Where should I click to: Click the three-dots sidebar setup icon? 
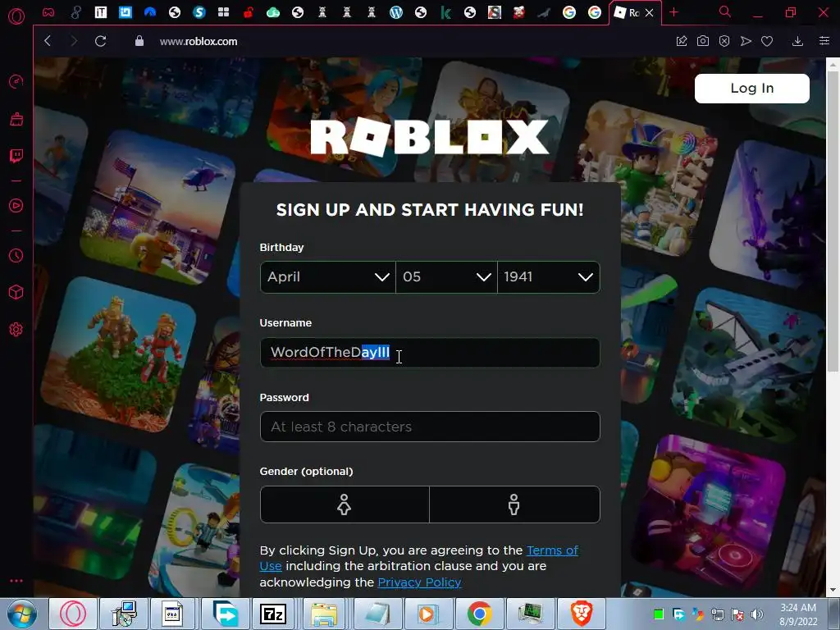16,581
